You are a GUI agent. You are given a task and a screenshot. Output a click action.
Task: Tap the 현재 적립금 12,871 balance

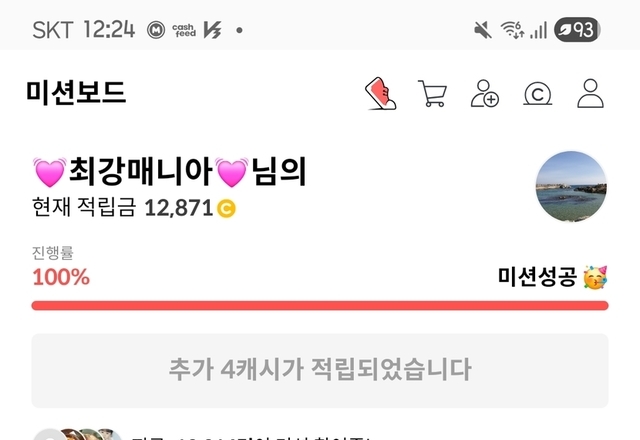click(x=134, y=207)
